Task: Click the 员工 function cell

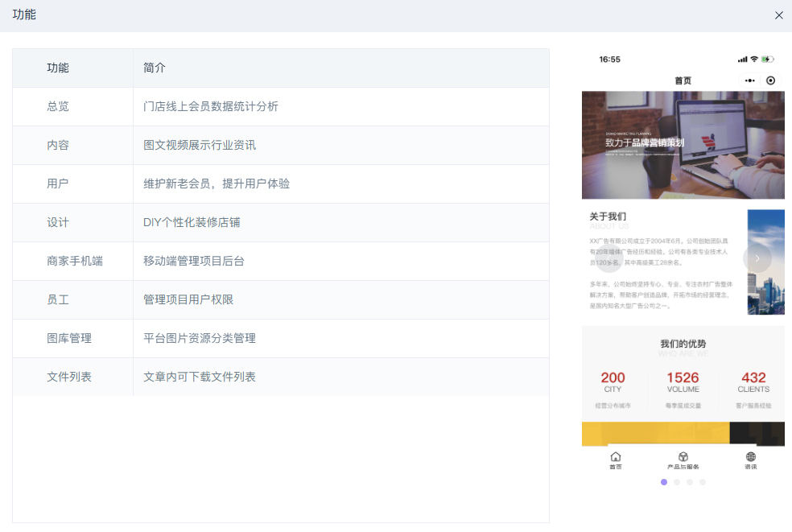Action: (72, 300)
